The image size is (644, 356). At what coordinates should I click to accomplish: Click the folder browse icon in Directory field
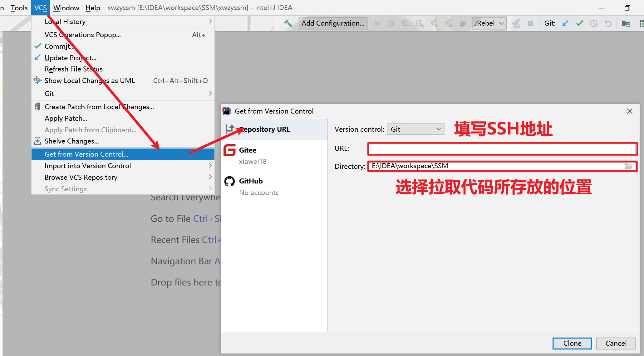click(x=628, y=166)
